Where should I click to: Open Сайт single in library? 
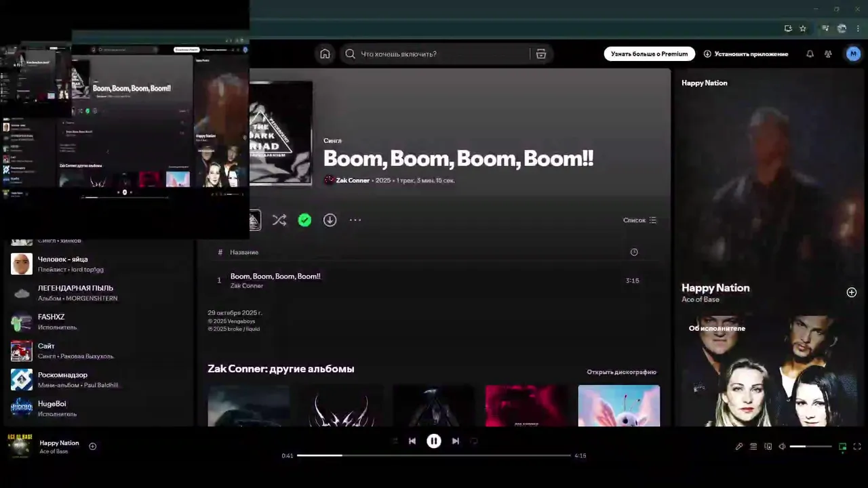98,350
